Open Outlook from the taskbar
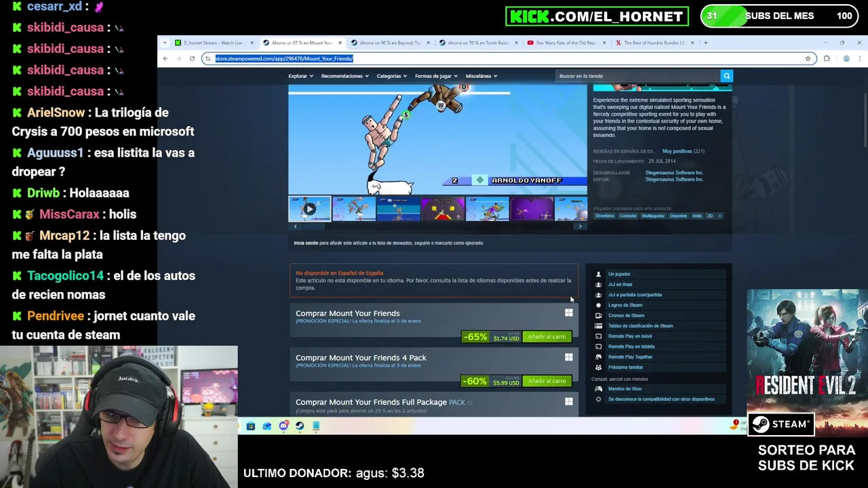 (x=267, y=426)
